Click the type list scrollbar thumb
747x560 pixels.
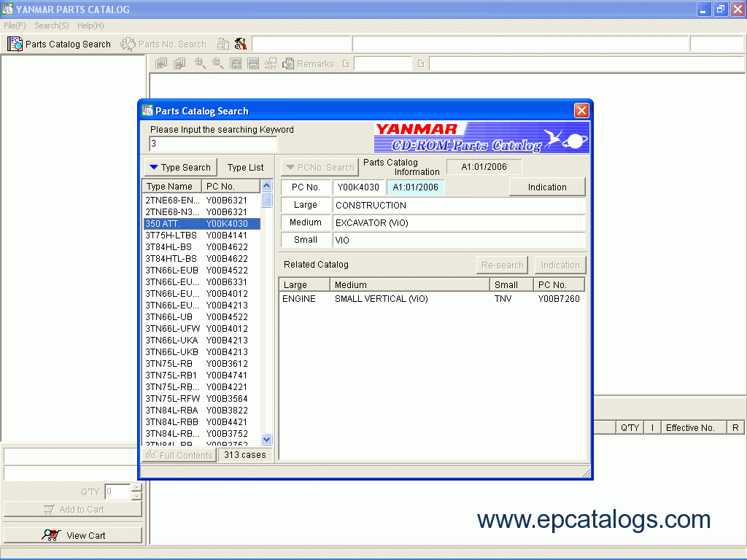click(x=267, y=200)
